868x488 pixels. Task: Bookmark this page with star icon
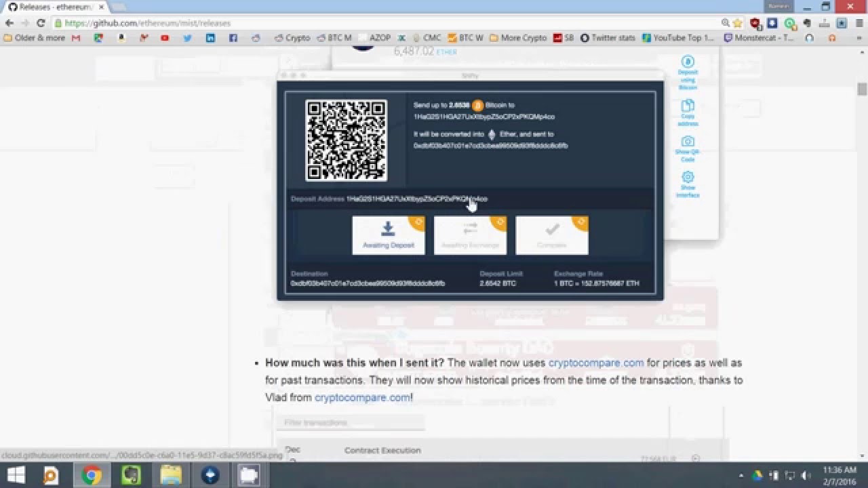coord(738,23)
